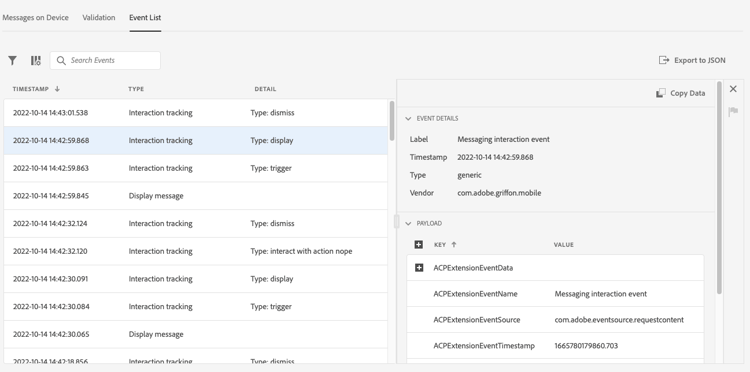Click the details Timestamp value 14:42:59.868
This screenshot has width=750, height=372.
pos(495,157)
